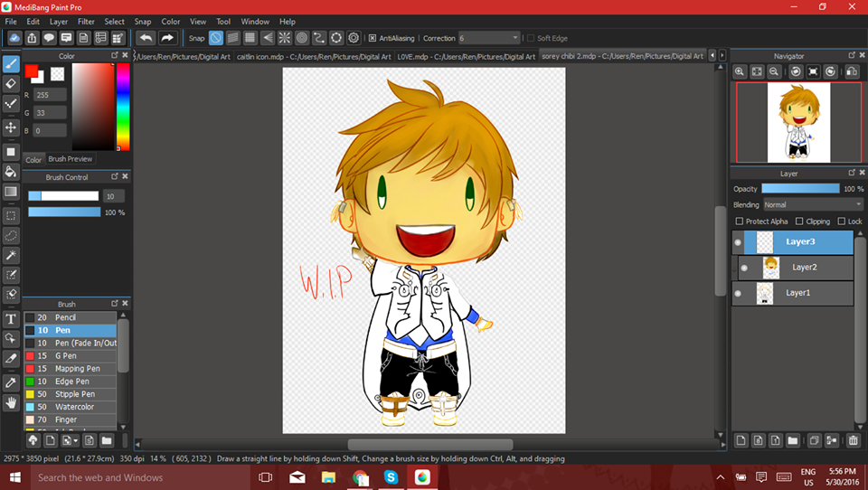Viewport: 868px width, 490px height.
Task: Hide Layer1 using its visibility dot
Action: [x=738, y=294]
